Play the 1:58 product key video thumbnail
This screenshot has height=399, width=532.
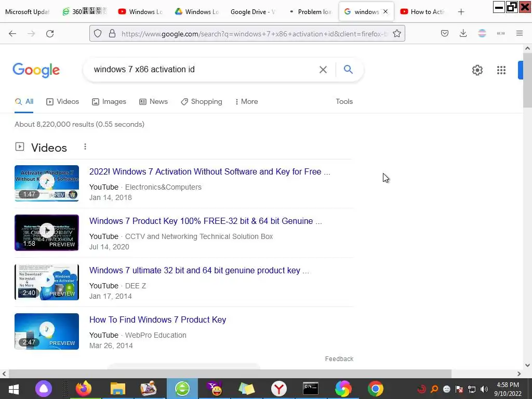pyautogui.click(x=47, y=233)
